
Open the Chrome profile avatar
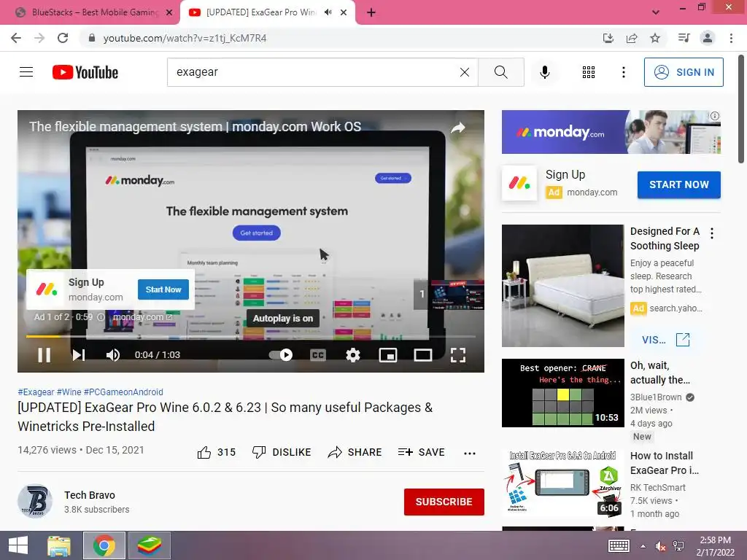[x=708, y=38]
